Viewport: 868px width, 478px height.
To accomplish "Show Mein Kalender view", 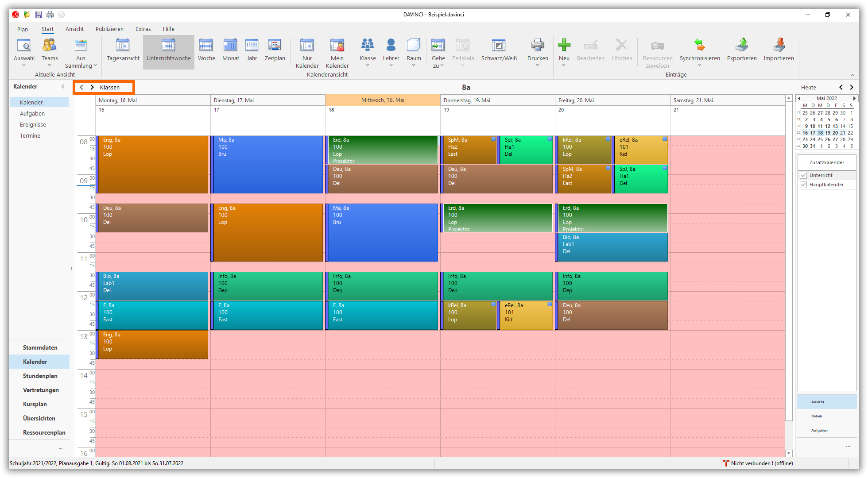I will tap(337, 46).
